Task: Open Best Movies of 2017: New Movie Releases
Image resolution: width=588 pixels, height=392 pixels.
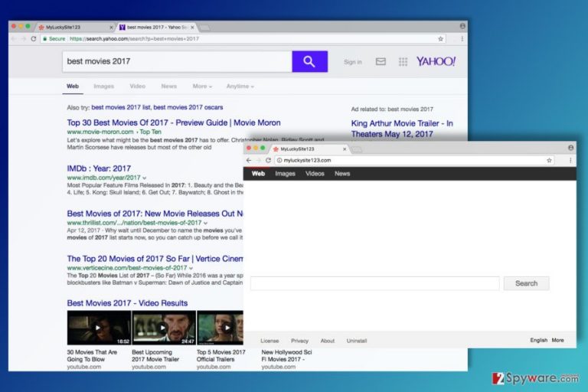Action: coord(155,214)
